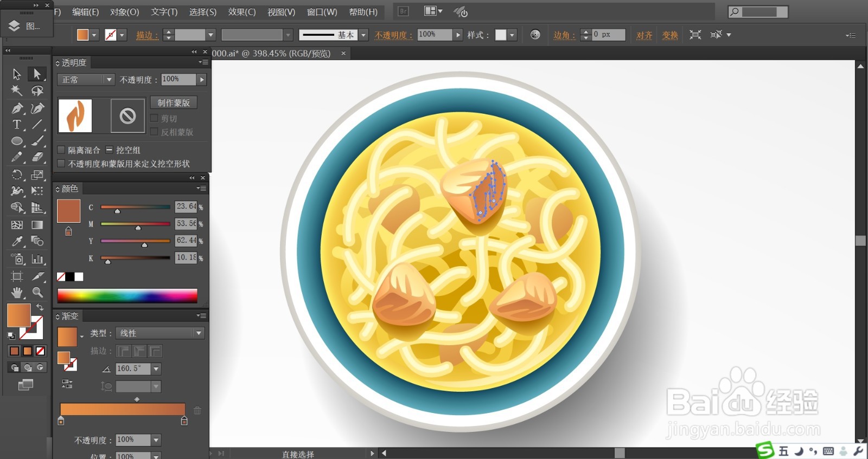Select the Eraser tool
868x459 pixels.
[x=37, y=158]
